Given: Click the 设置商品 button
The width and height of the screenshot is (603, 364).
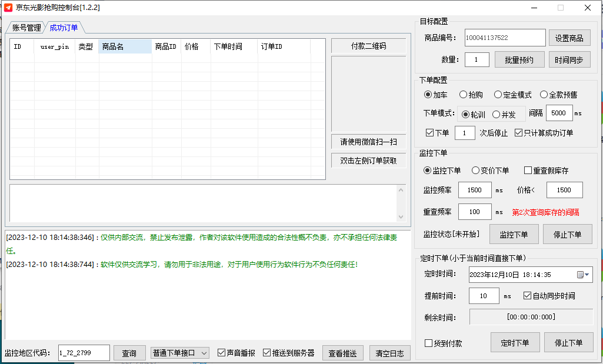Looking at the screenshot, I should tap(570, 38).
